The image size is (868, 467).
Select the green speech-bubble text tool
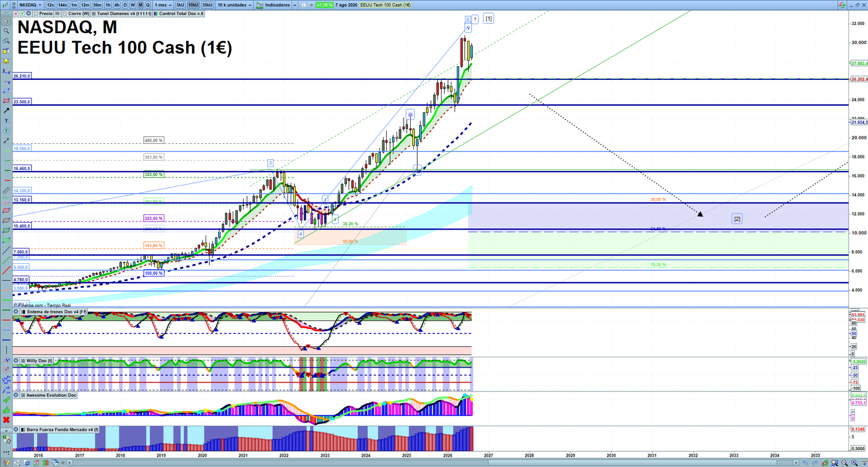coord(6,131)
